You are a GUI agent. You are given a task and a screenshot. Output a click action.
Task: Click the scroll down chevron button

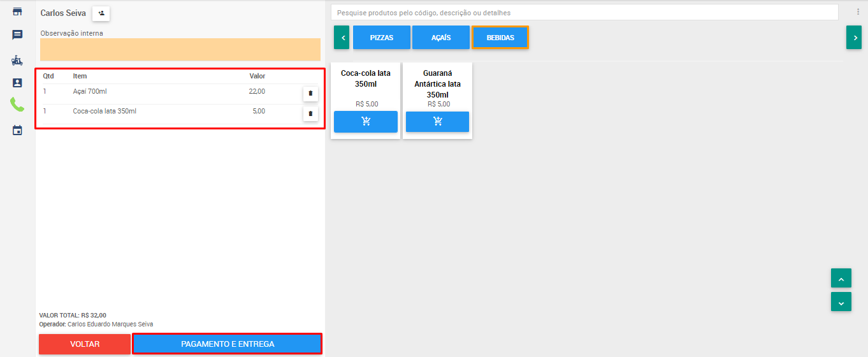[841, 302]
